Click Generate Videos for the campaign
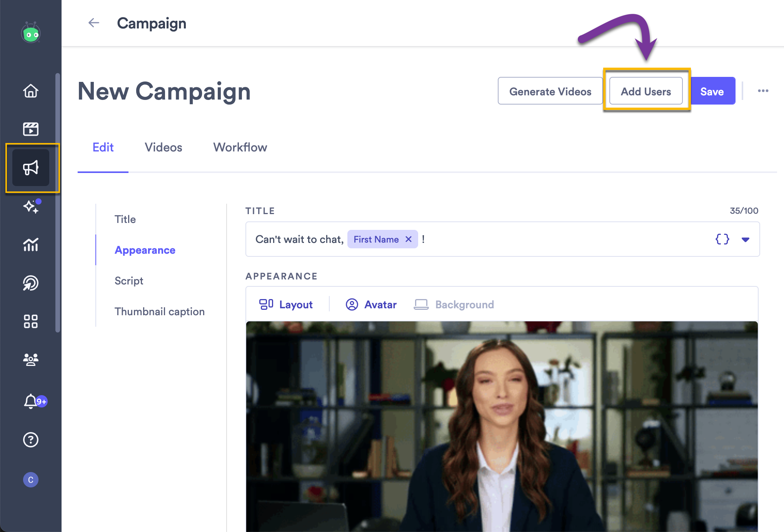784x532 pixels. (550, 91)
